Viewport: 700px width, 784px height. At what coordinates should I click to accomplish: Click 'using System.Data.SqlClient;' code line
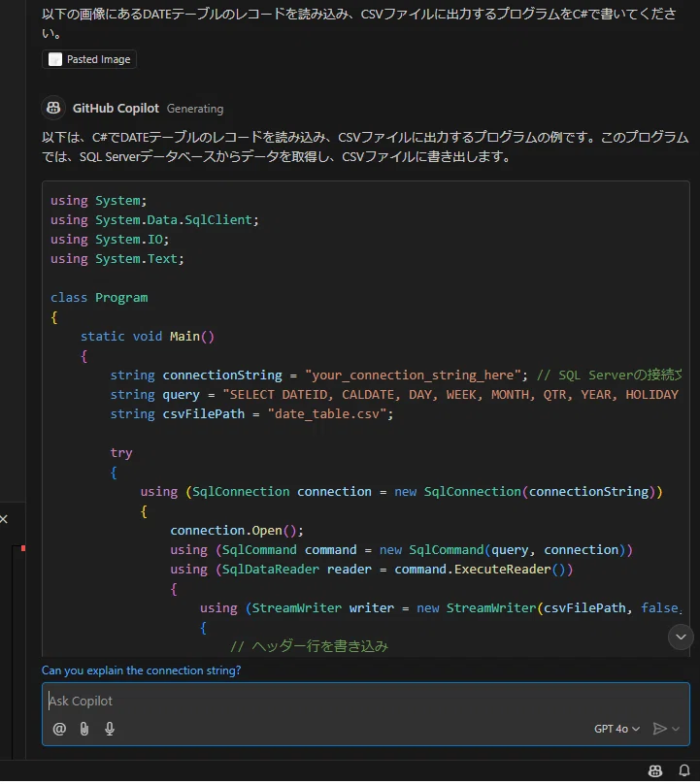click(x=154, y=220)
